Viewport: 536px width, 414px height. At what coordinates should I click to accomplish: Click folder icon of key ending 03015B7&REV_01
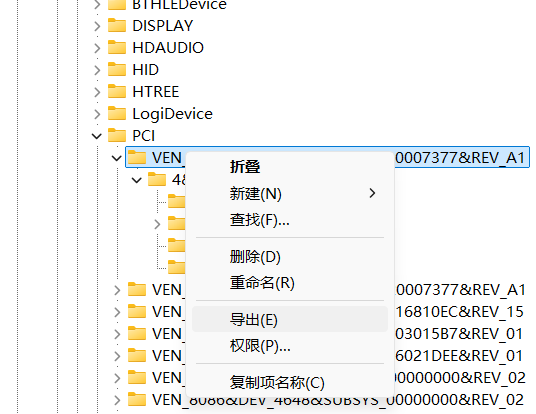click(x=137, y=333)
